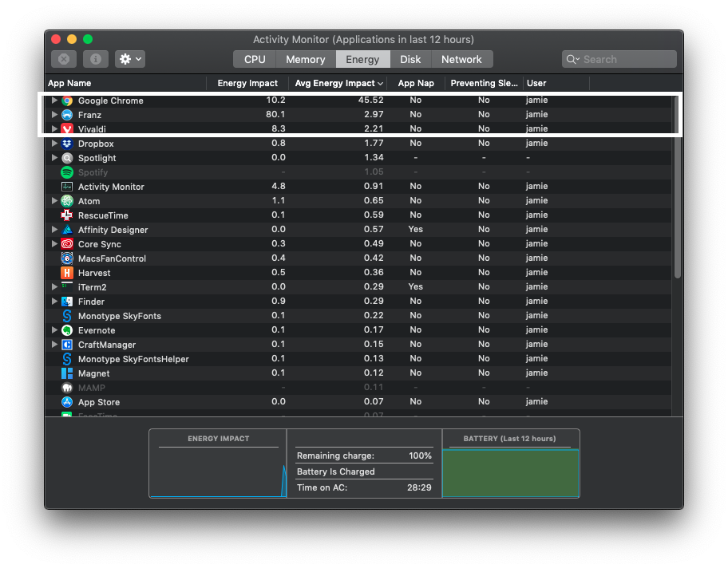Expand the Affinity Designer process tree
The width and height of the screenshot is (728, 568).
pyautogui.click(x=54, y=230)
